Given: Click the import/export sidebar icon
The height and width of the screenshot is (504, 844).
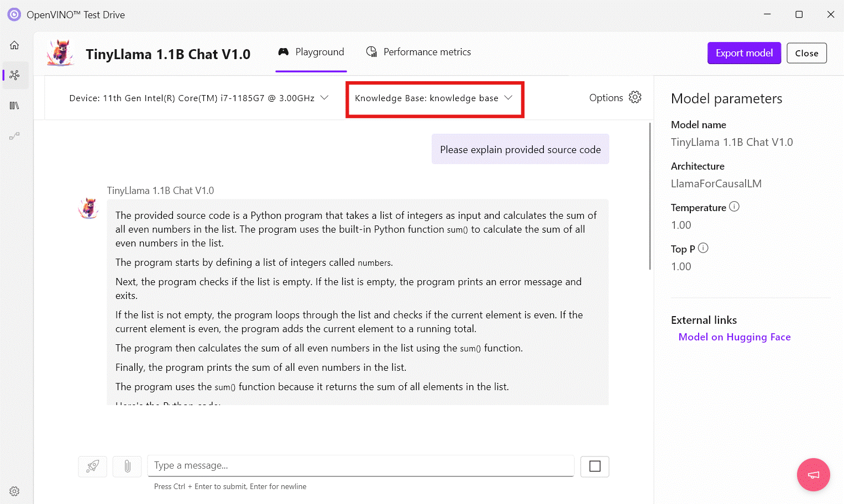Looking at the screenshot, I should 14,135.
